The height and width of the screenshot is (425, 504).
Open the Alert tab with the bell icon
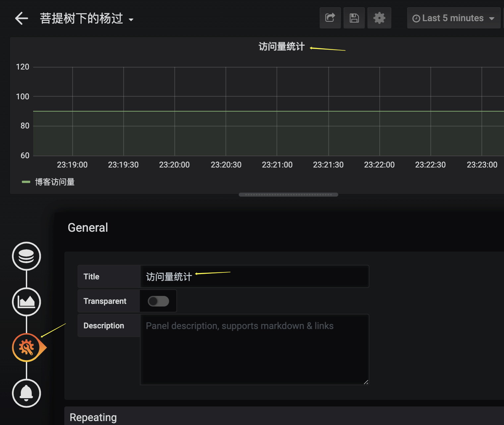27,393
